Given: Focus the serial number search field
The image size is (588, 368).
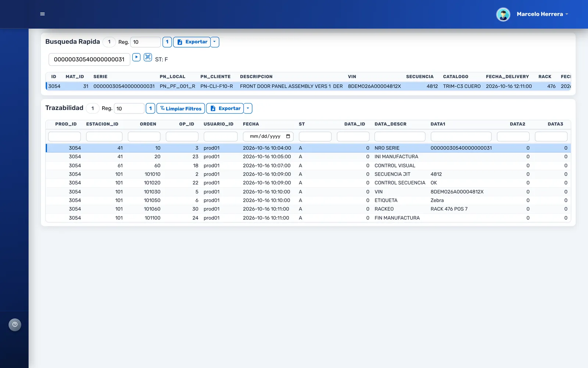Looking at the screenshot, I should pos(89,59).
